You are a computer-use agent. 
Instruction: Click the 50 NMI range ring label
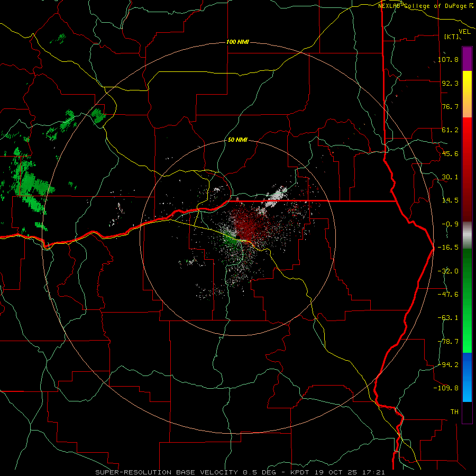(x=237, y=140)
